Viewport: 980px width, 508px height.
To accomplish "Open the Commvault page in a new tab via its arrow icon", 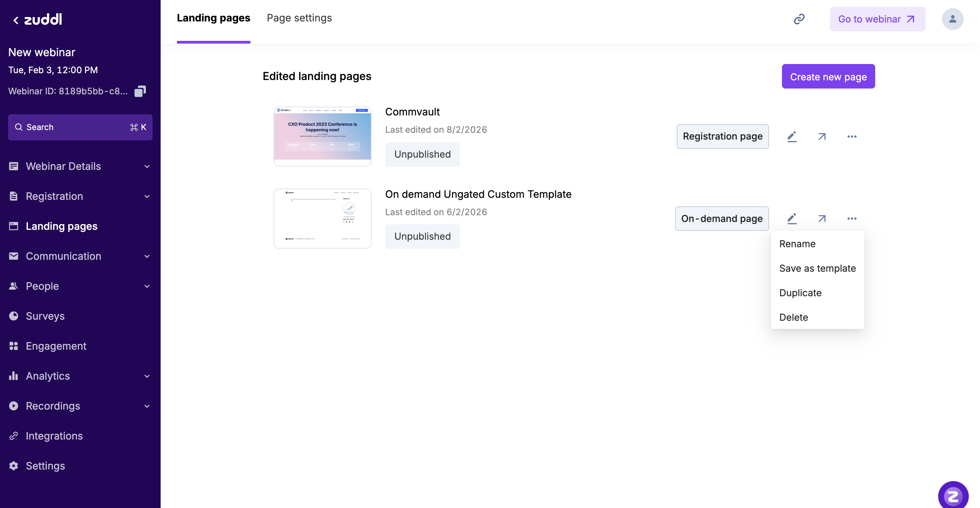I will click(x=822, y=136).
